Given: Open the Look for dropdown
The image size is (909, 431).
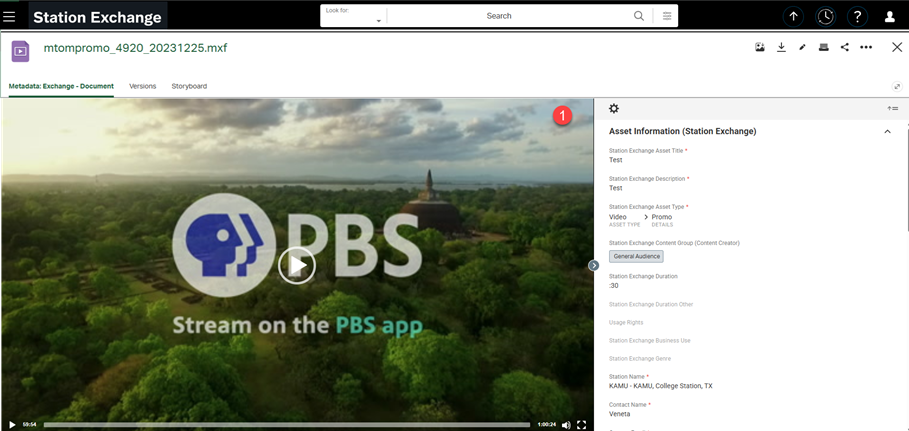Looking at the screenshot, I should click(354, 16).
